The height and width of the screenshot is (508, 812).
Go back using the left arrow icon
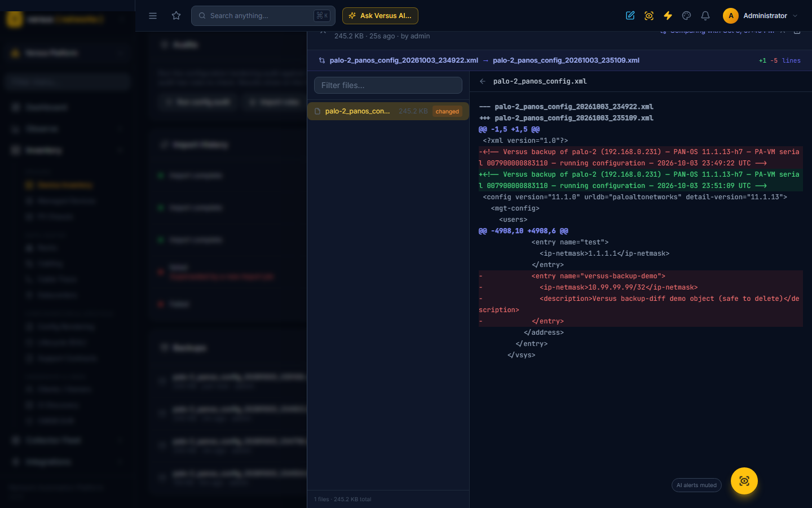tap(483, 81)
